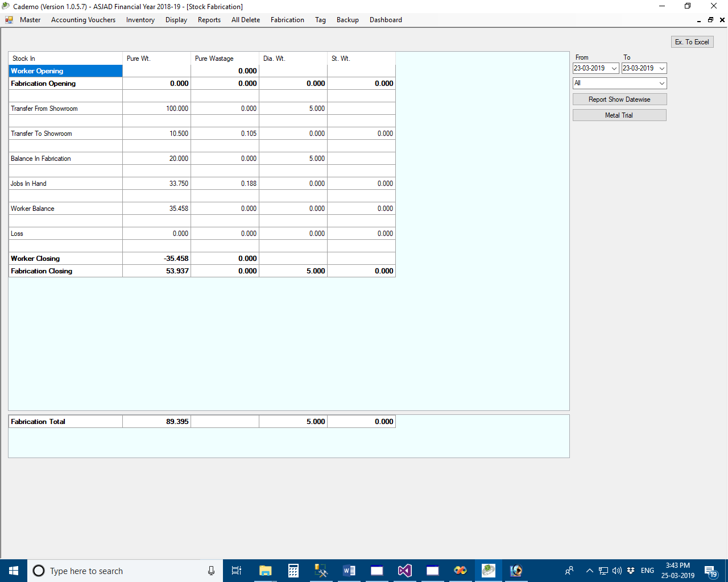Click the Dropbox tray icon
This screenshot has width=728, height=582.
coord(631,571)
